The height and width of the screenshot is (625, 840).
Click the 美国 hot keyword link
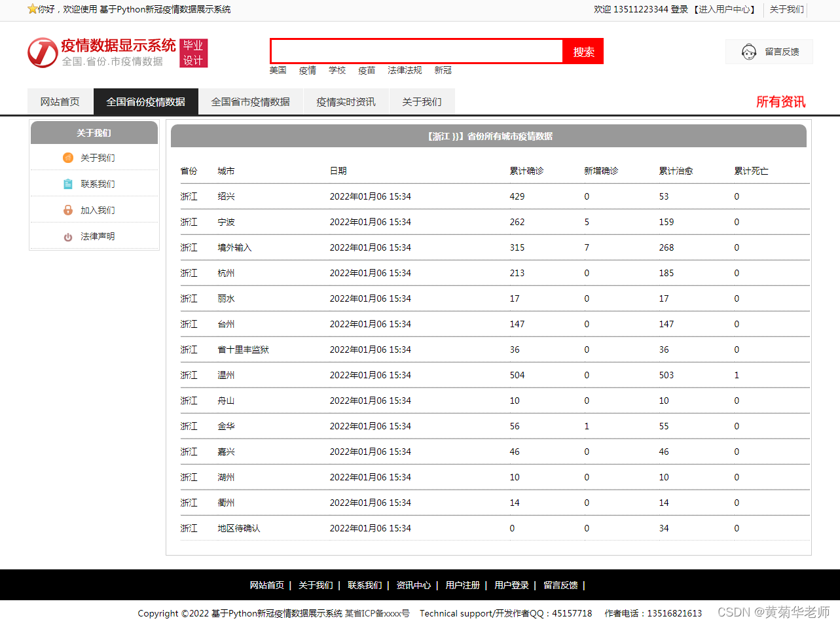278,70
